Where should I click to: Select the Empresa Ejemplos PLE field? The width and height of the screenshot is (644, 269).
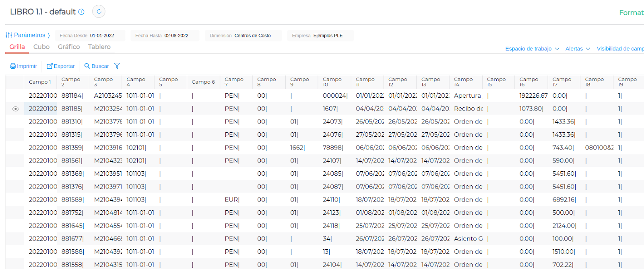pos(328,35)
